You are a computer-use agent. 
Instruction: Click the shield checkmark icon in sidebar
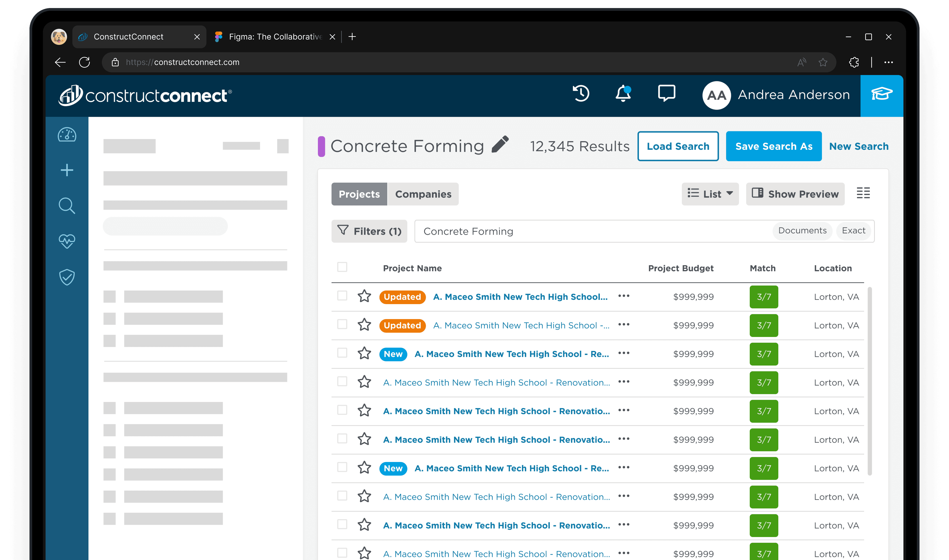pyautogui.click(x=67, y=277)
